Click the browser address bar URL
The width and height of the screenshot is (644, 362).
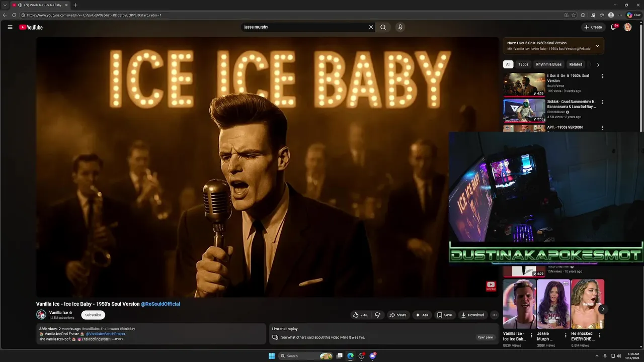click(x=94, y=15)
